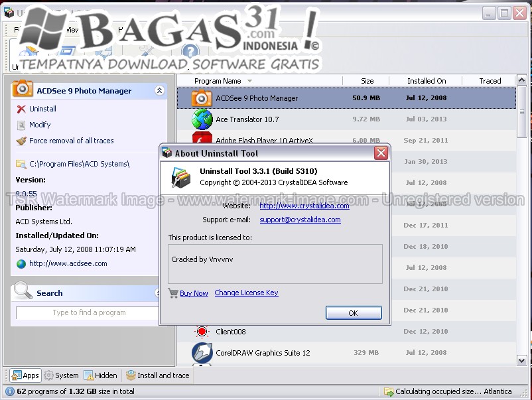Click the 50.9 MB size cell
Viewport: 532px width, 400px height.
pyautogui.click(x=366, y=98)
